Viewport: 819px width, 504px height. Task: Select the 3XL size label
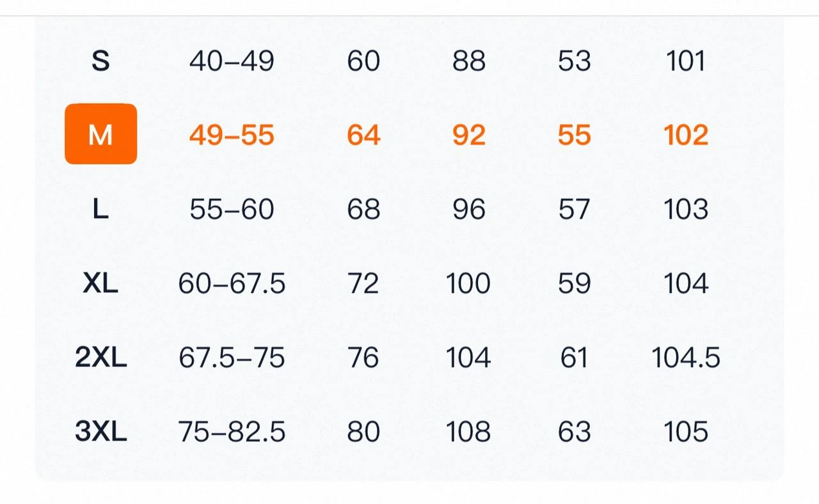pyautogui.click(x=101, y=432)
